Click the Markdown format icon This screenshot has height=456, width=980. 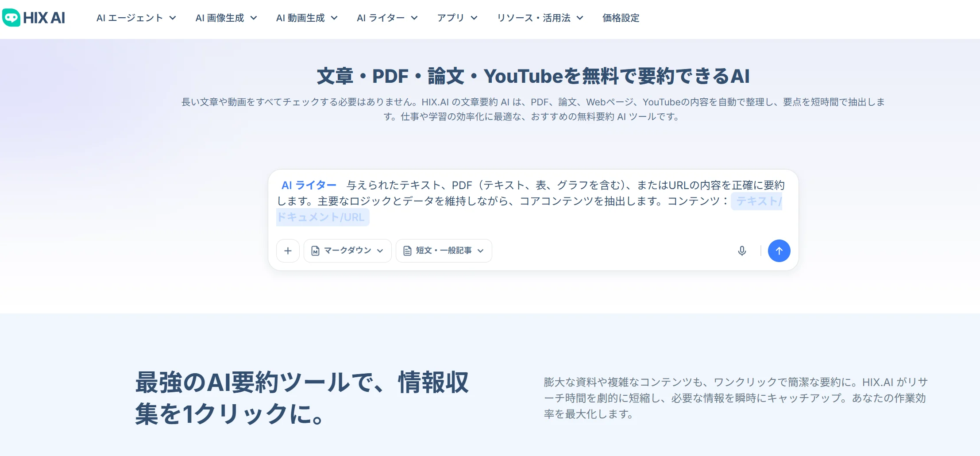click(x=315, y=251)
